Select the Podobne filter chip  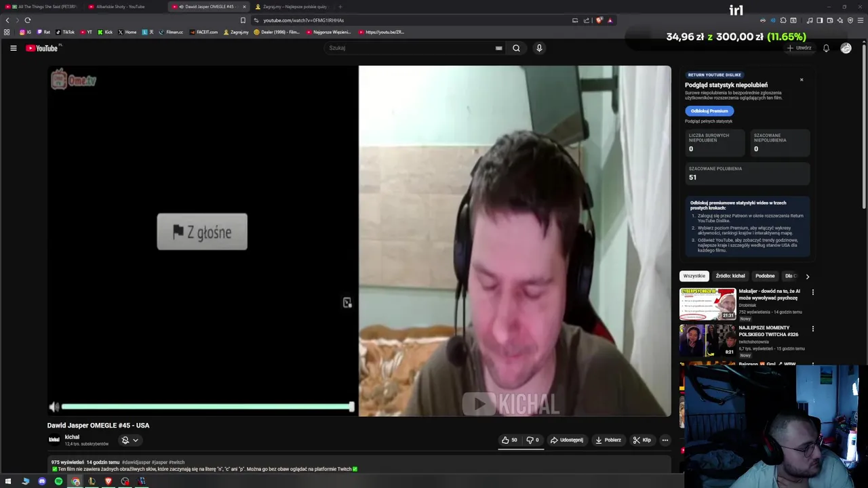(x=765, y=276)
